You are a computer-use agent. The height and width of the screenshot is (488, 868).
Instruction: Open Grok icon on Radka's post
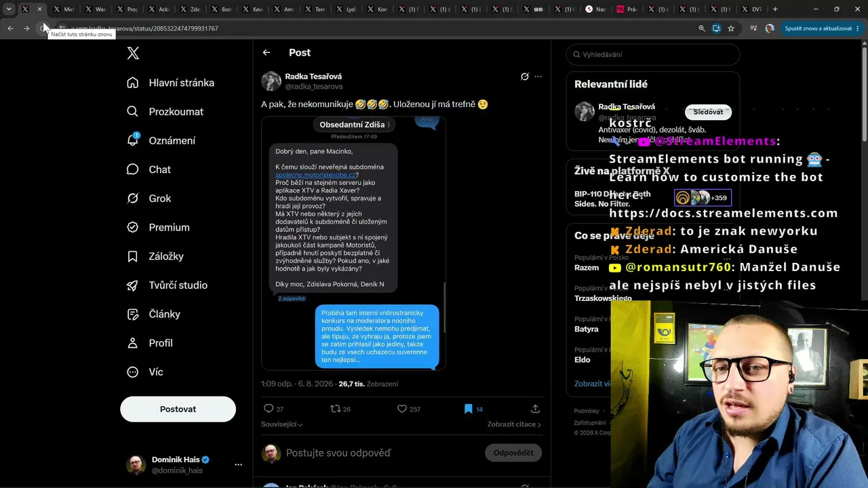[x=524, y=77]
